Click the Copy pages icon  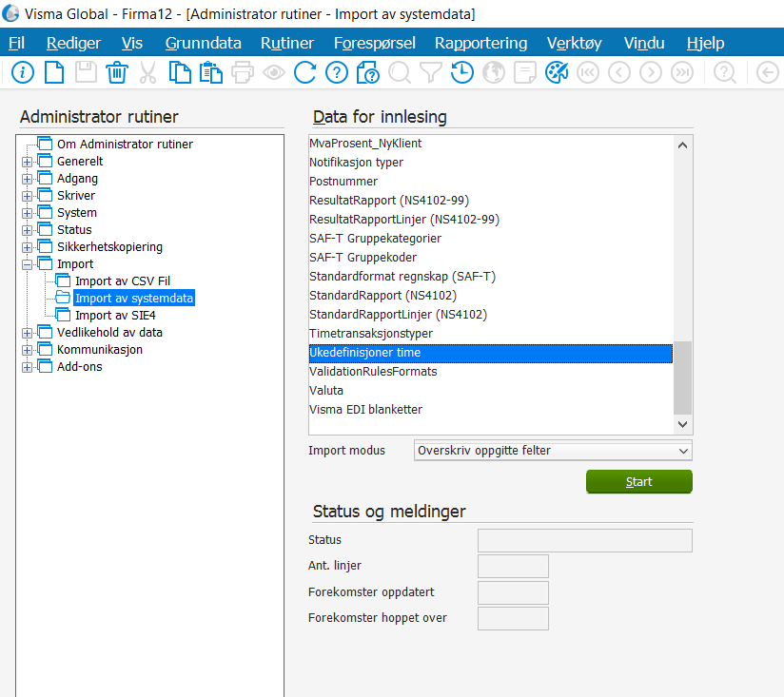(x=180, y=72)
